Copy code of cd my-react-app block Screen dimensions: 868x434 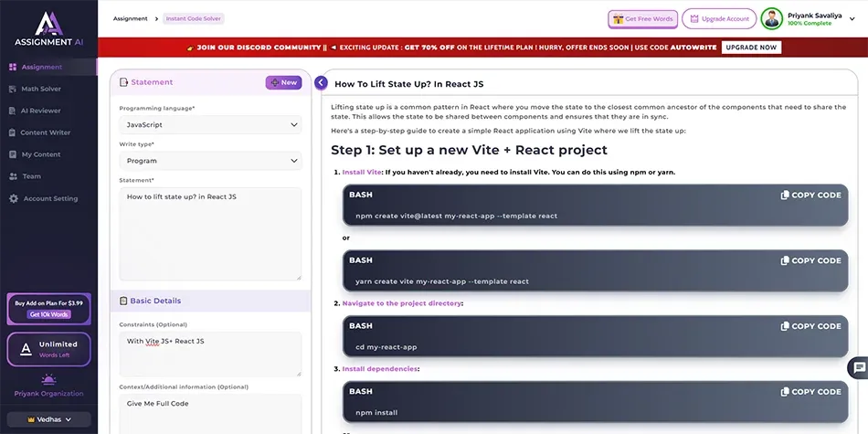point(810,326)
